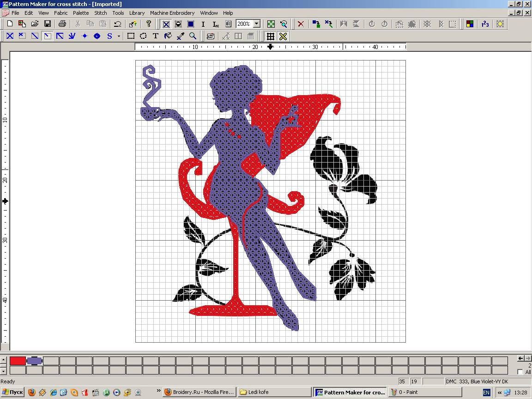This screenshot has width=532, height=399.
Task: Open the Machine Embroidery menu
Action: pyautogui.click(x=172, y=13)
